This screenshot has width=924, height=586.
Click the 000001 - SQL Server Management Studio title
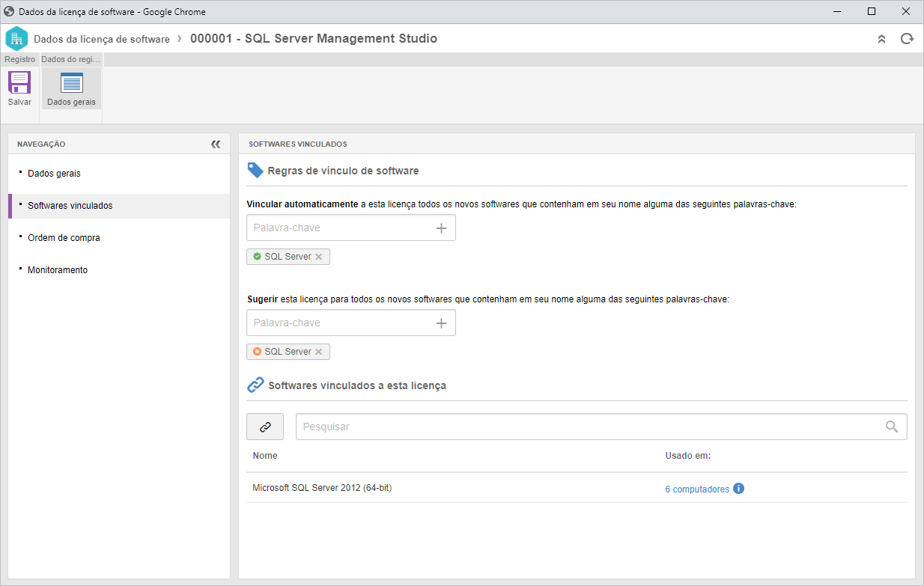[314, 38]
